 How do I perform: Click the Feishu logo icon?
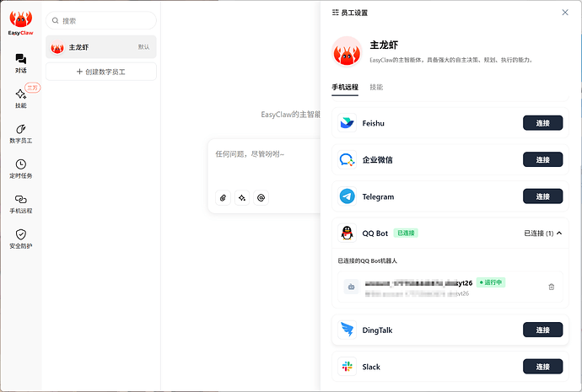coord(347,123)
